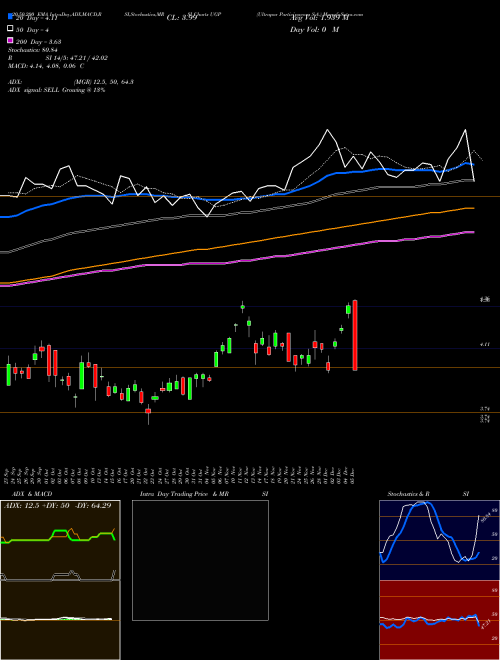Screen dimensions: 500x660
Task: Click the 4.11 price axis label
Action: pos(485,345)
